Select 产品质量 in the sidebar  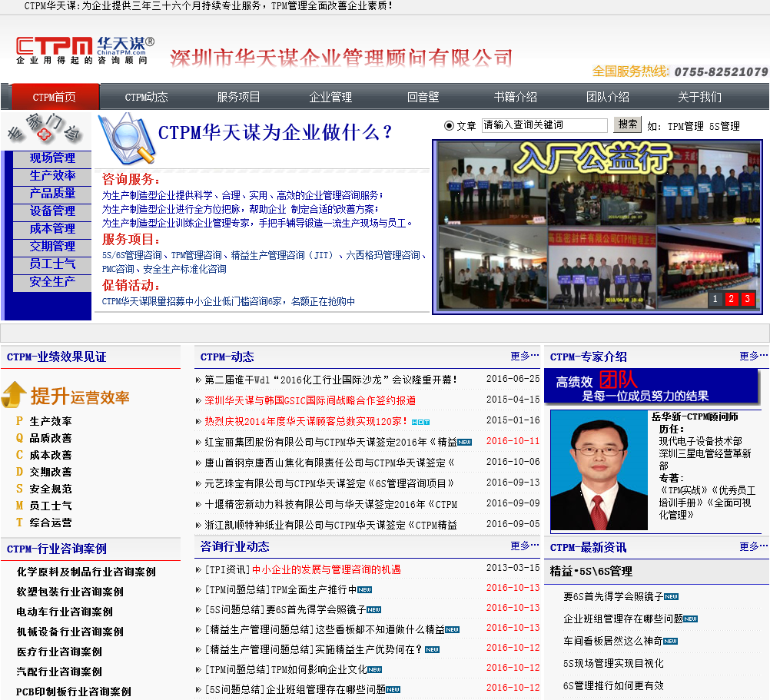click(52, 194)
